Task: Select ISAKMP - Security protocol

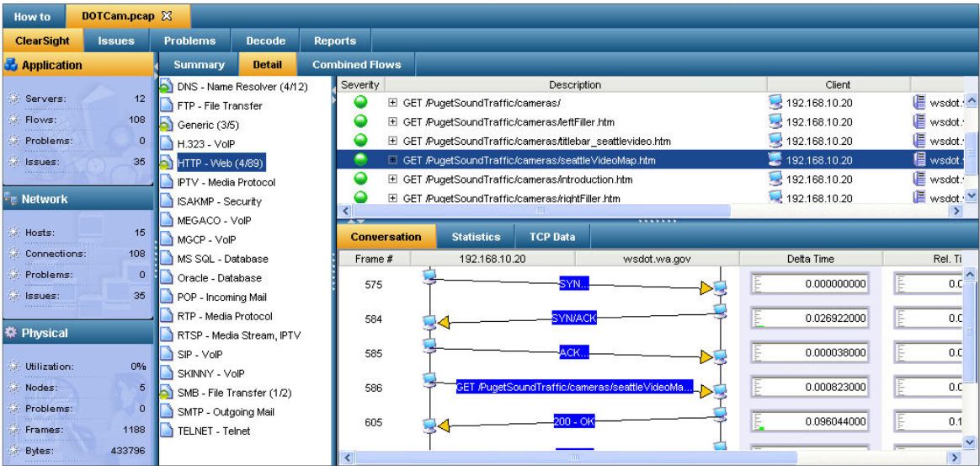Action: pos(219,201)
